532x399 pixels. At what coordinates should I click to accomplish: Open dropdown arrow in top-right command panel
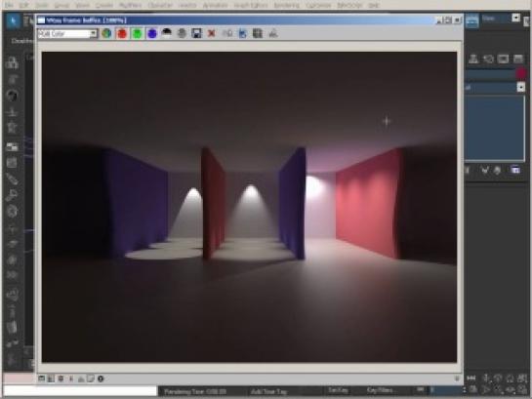coord(515,18)
